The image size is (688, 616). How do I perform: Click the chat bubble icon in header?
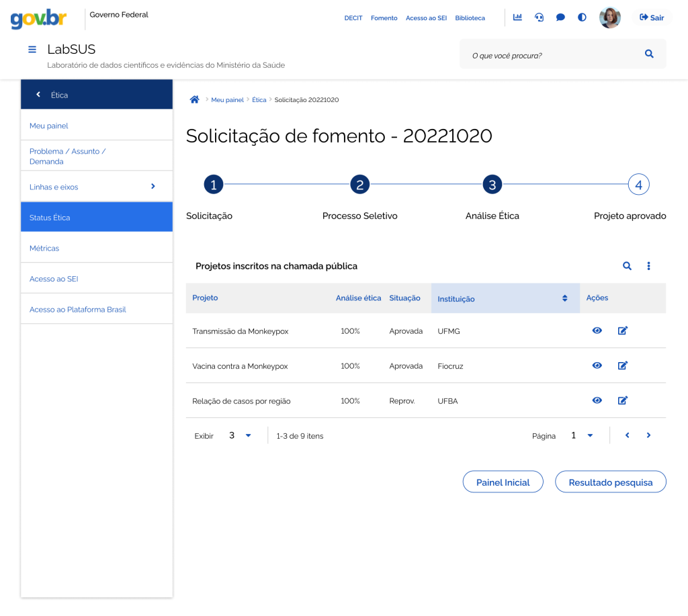tap(560, 17)
